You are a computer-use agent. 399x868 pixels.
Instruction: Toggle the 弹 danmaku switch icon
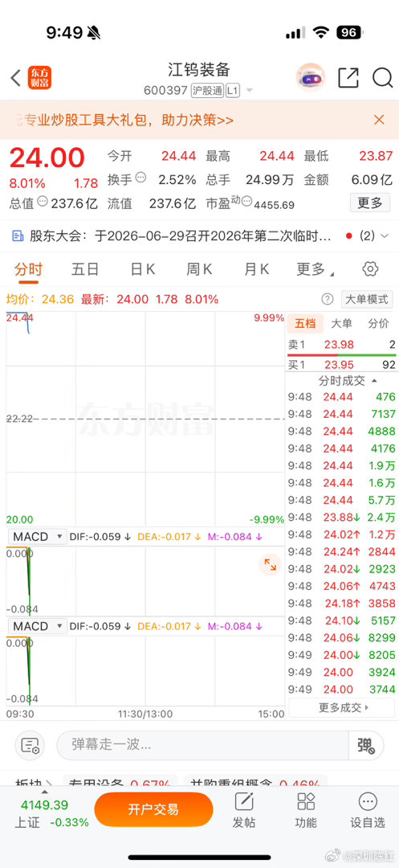coord(366,745)
